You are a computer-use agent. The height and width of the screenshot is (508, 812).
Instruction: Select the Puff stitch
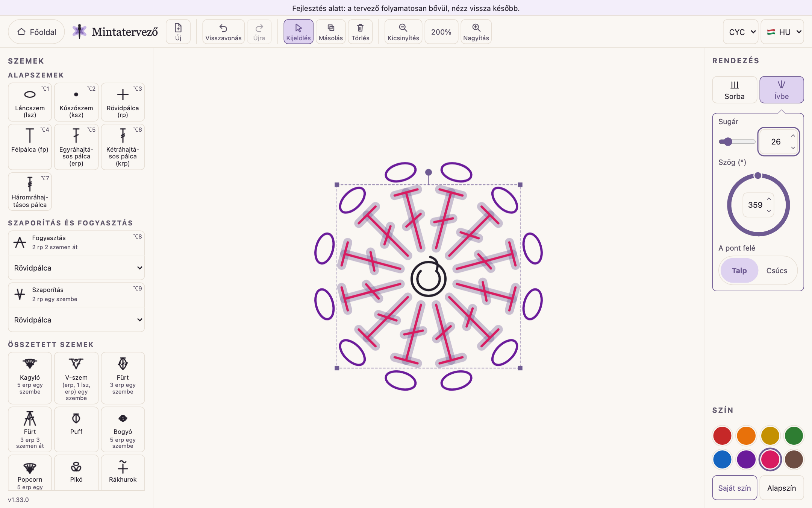click(x=76, y=429)
